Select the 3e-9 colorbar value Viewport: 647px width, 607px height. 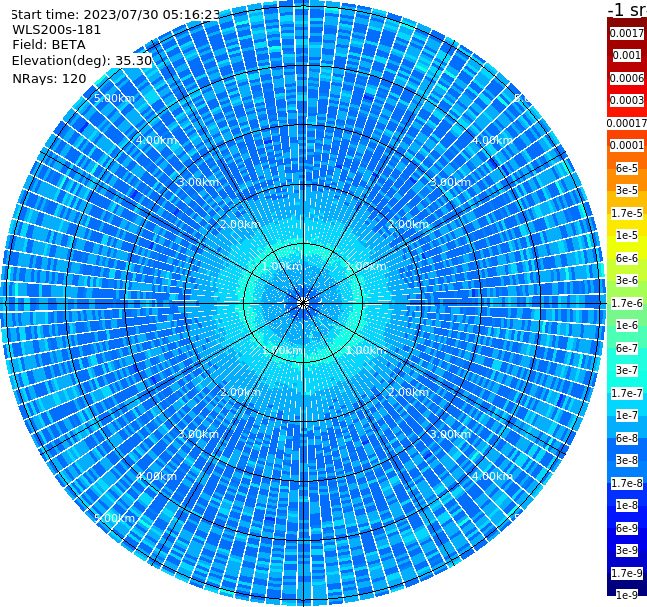coord(627,550)
